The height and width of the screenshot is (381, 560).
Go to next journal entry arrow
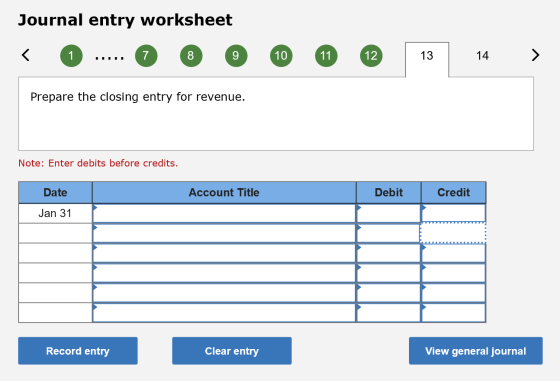(x=535, y=55)
